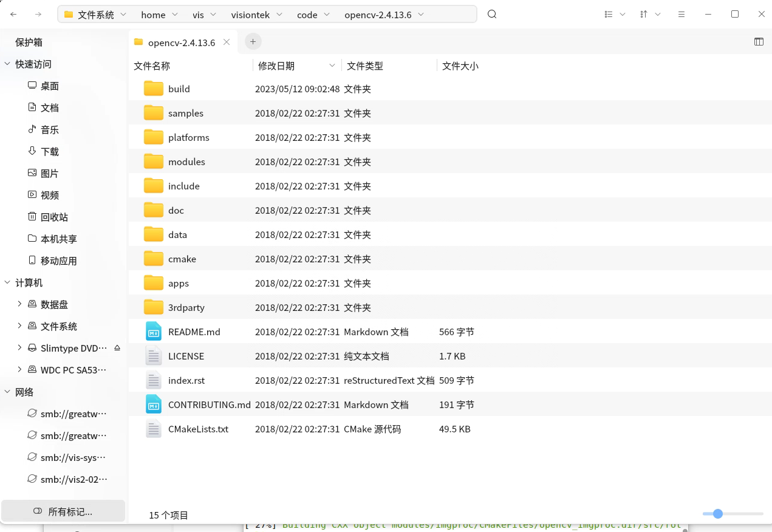This screenshot has width=772, height=532.
Task: Select the apps folder icon
Action: [154, 283]
